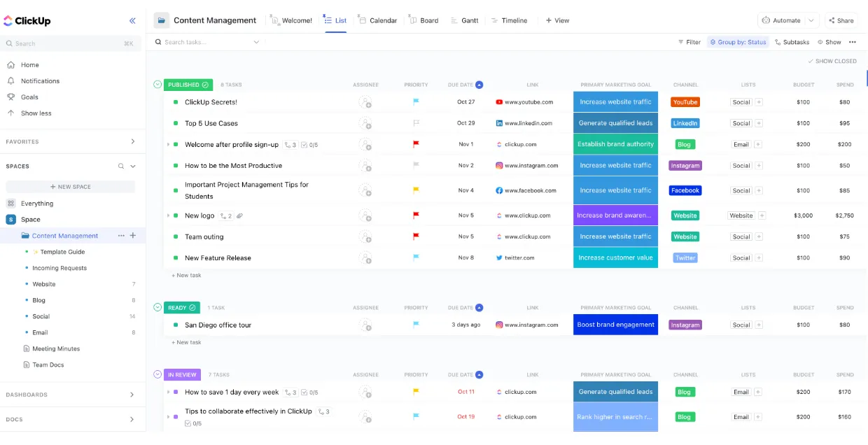This screenshot has height=445, width=868.
Task: Collapse the sidebar with double-chevron icon
Action: tap(132, 21)
